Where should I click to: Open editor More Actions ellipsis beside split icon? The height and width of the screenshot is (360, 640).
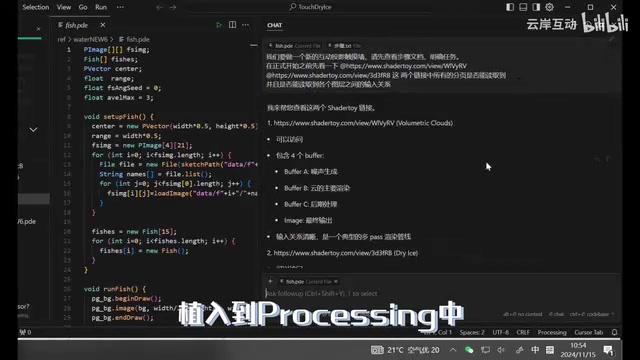[245, 25]
